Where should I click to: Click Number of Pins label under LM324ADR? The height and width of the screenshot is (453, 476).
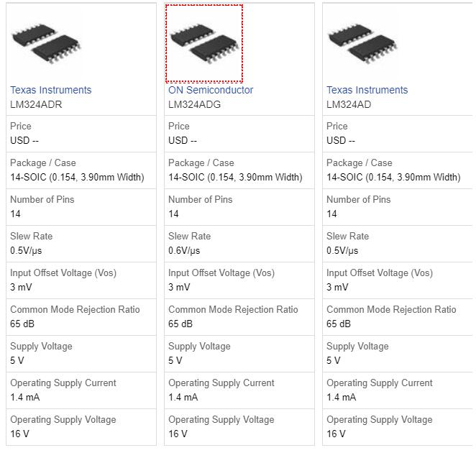coord(42,199)
